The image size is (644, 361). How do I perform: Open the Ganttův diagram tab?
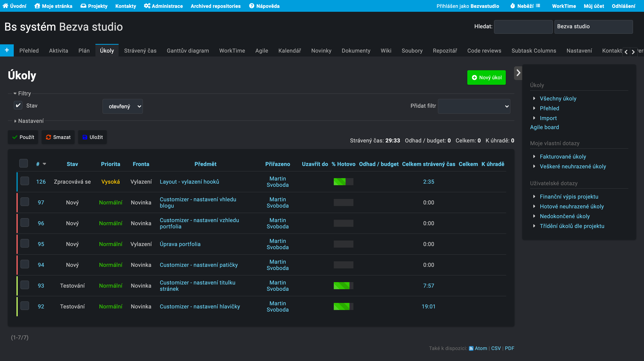pos(188,51)
